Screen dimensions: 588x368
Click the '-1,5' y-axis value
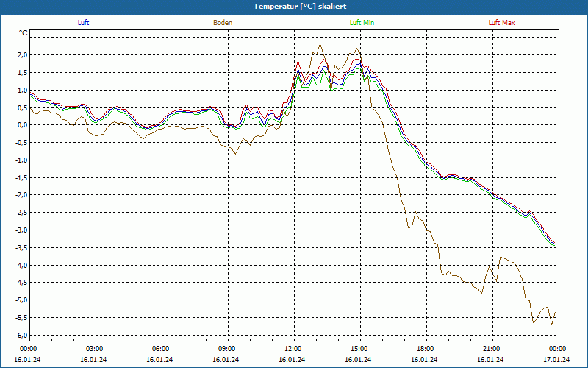pos(21,177)
